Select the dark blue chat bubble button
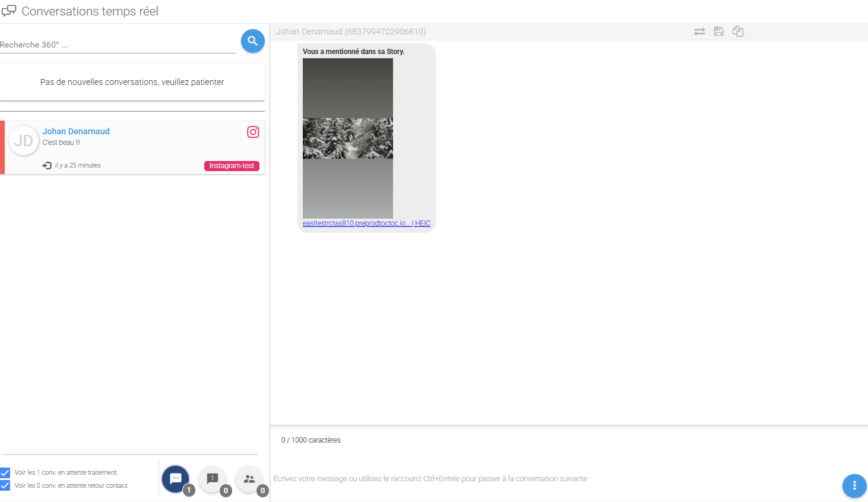 point(176,478)
